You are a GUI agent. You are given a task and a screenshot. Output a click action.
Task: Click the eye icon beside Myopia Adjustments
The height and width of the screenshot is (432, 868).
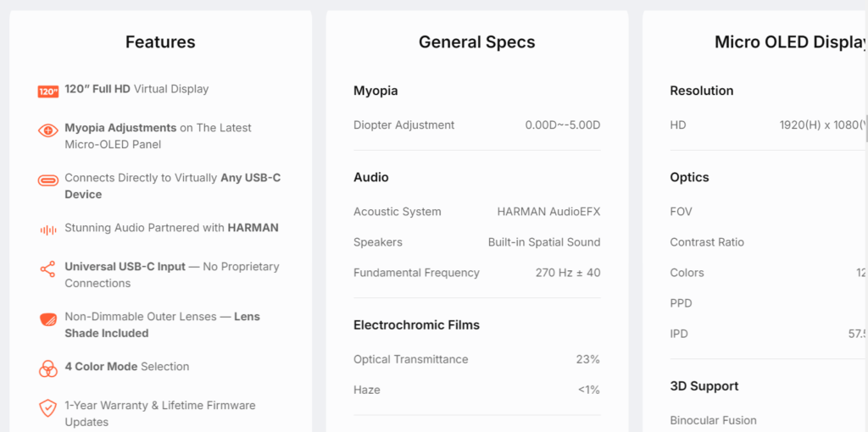point(48,130)
